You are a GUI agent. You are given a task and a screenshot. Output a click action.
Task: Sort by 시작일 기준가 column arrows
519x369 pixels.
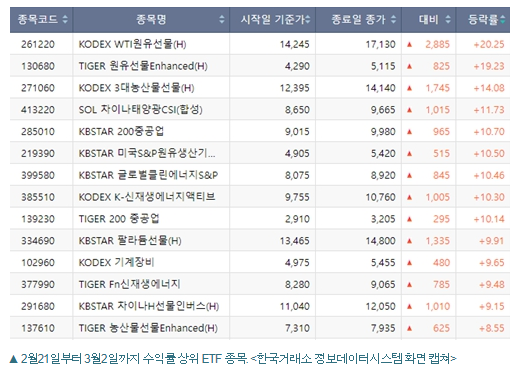tap(308, 19)
